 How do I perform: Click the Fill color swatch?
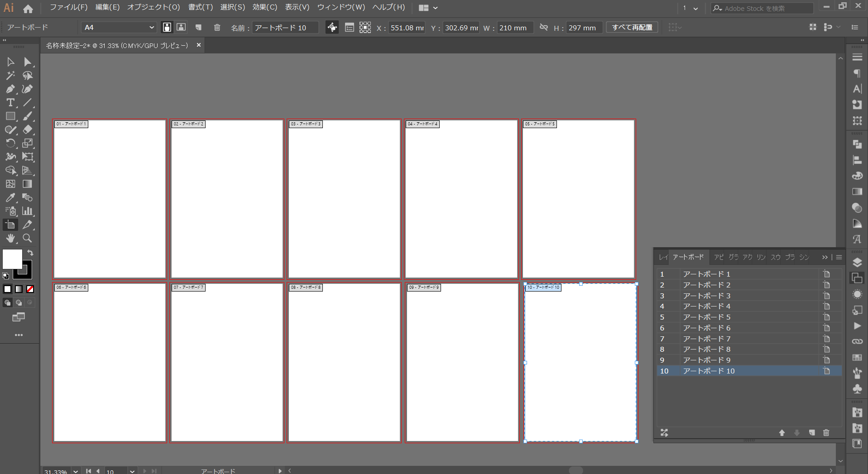point(12,259)
